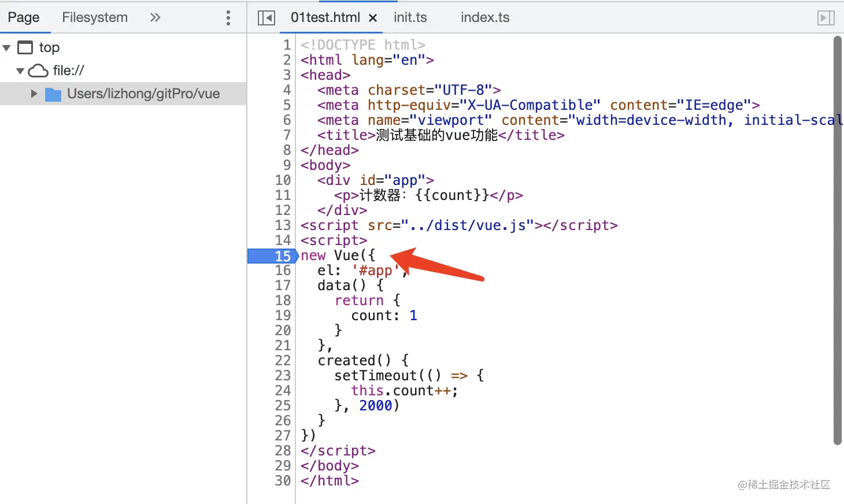Set a breakpoint on line 19

tap(283, 316)
